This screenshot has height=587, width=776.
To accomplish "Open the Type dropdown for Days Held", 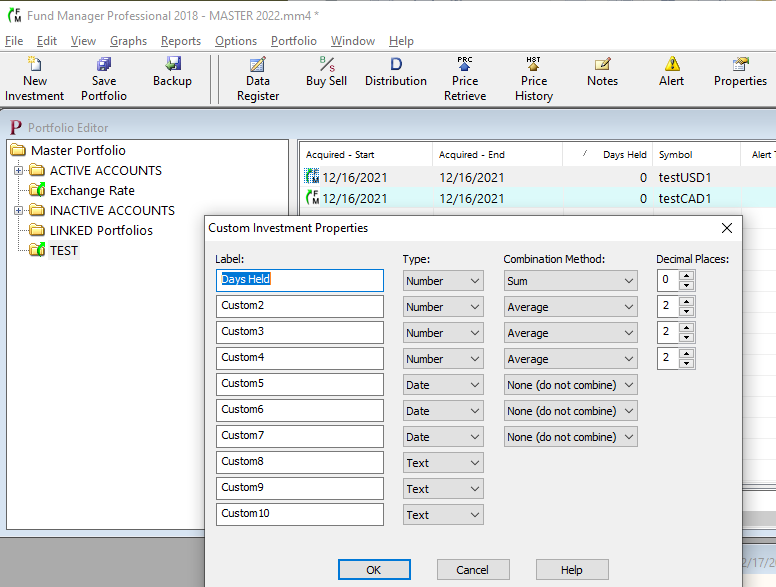I will [443, 281].
